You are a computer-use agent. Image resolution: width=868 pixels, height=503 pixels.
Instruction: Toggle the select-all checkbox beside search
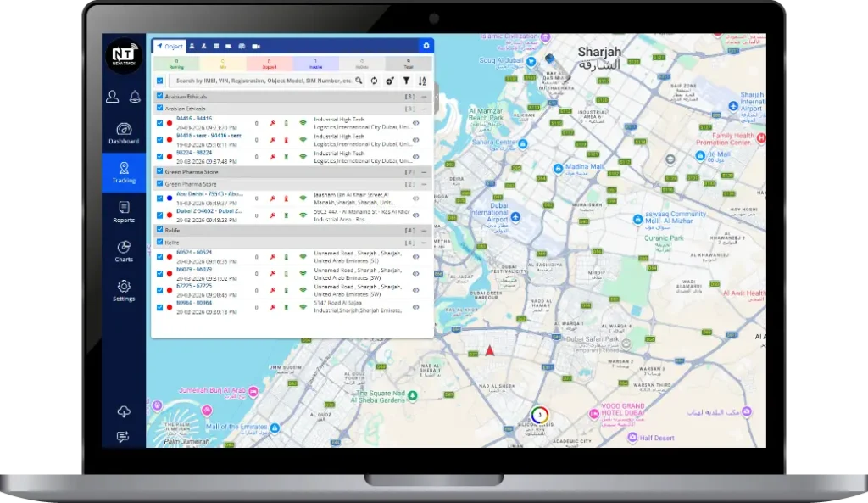click(x=159, y=81)
